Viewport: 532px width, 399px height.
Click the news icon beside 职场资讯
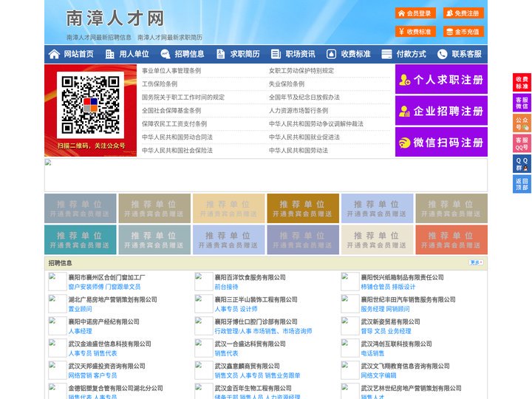[276, 54]
